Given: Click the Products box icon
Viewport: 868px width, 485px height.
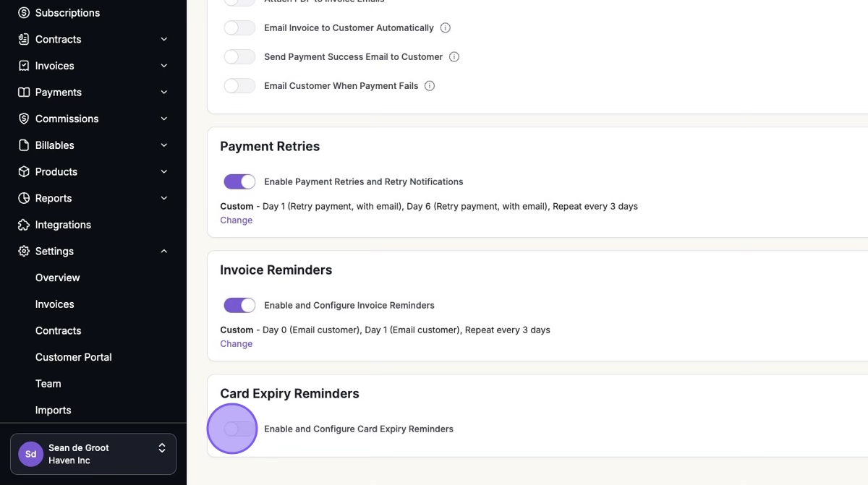Looking at the screenshot, I should [24, 172].
